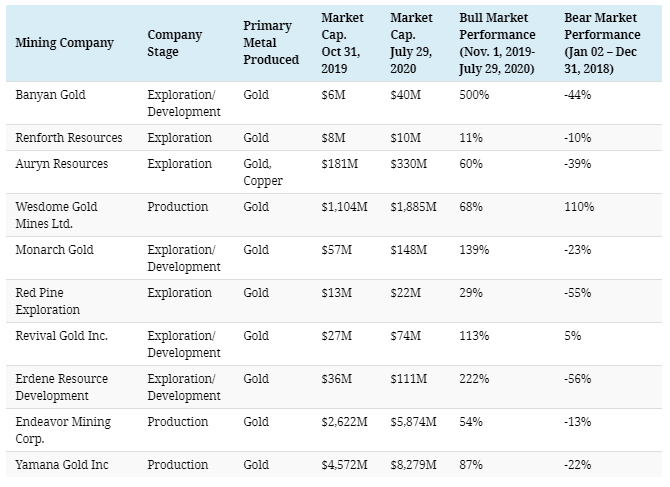Select the Red Pine Exploration cell
The width and height of the screenshot is (670, 487).
click(x=46, y=300)
